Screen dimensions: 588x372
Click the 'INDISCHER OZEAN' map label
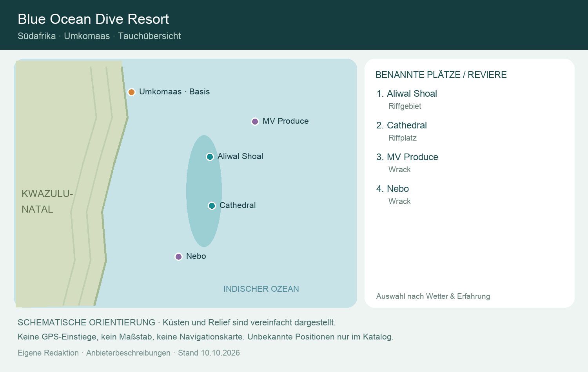pos(261,289)
